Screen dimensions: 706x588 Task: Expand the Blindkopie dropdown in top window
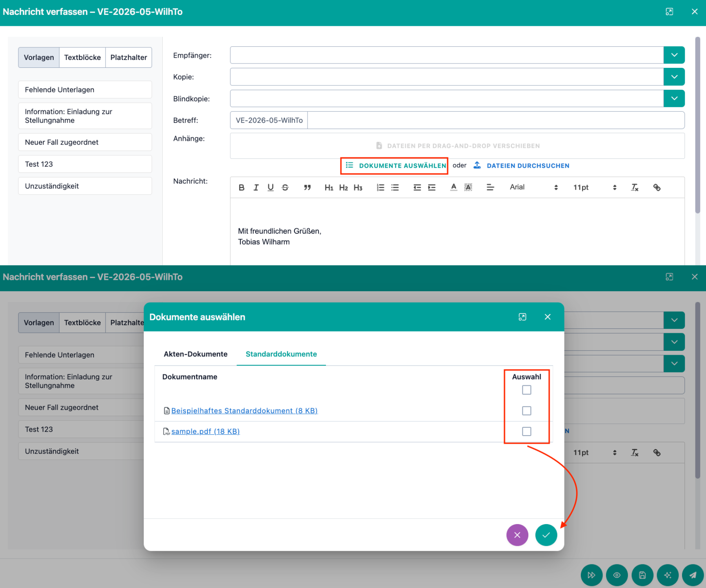[x=674, y=98]
